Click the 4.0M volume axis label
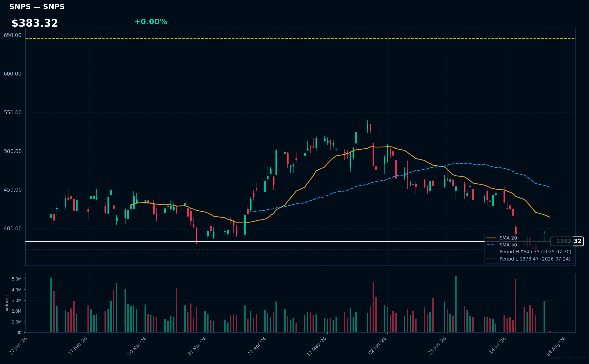The height and width of the screenshot is (364, 589). (17, 290)
